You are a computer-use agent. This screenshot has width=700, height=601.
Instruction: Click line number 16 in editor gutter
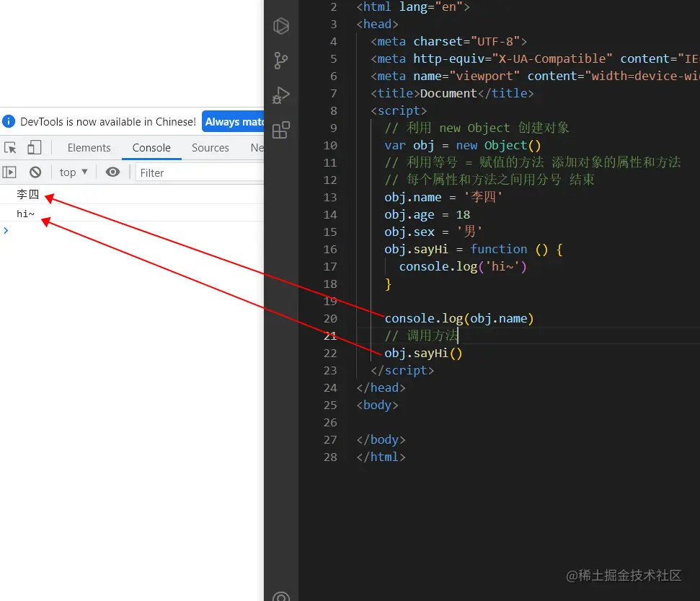[x=330, y=250]
